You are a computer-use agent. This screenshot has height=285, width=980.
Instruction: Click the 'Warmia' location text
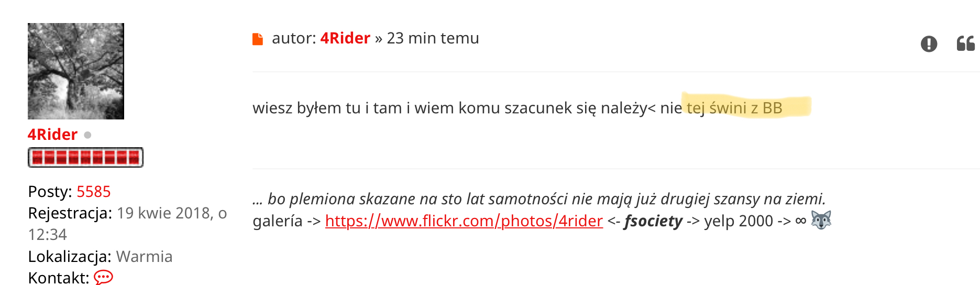coord(144,257)
